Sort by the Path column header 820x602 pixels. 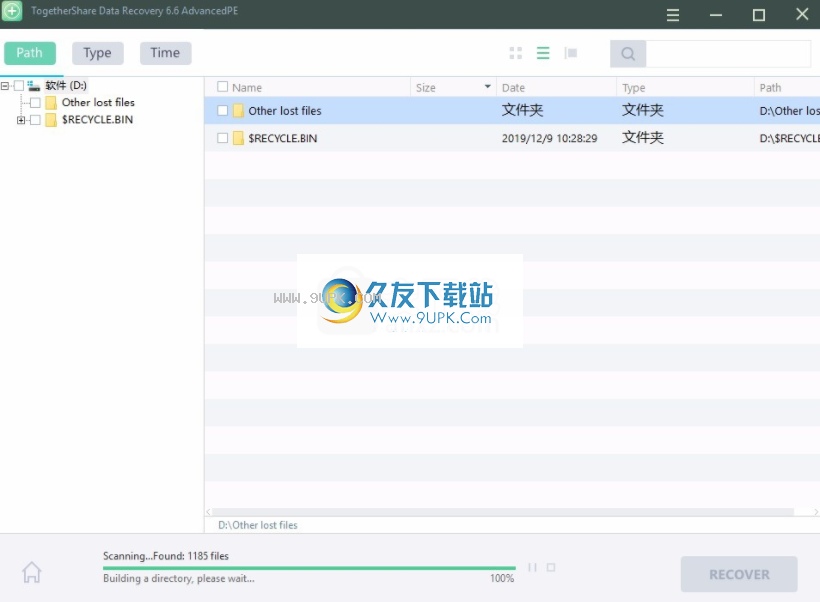tap(770, 88)
